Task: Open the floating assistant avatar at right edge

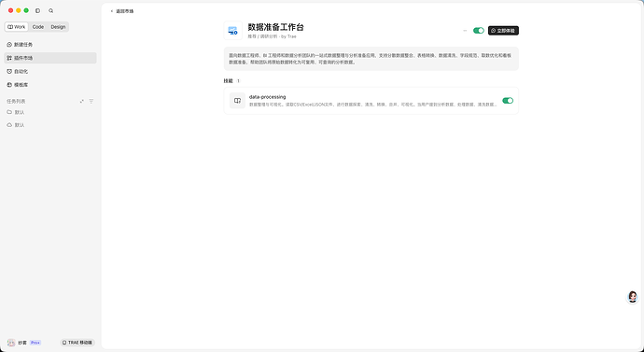Action: [633, 297]
